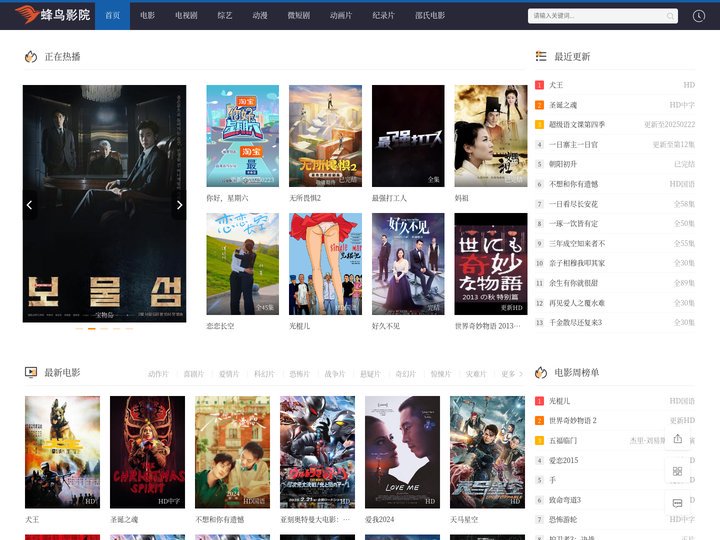Open the 最强打工人 poster
This screenshot has height=540, width=720.
(x=408, y=136)
